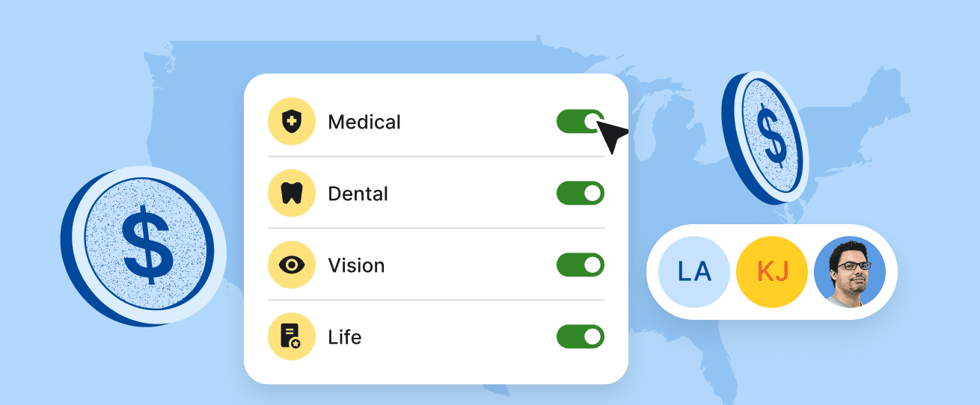Toggle the Vision benefit switch

pos(580,265)
